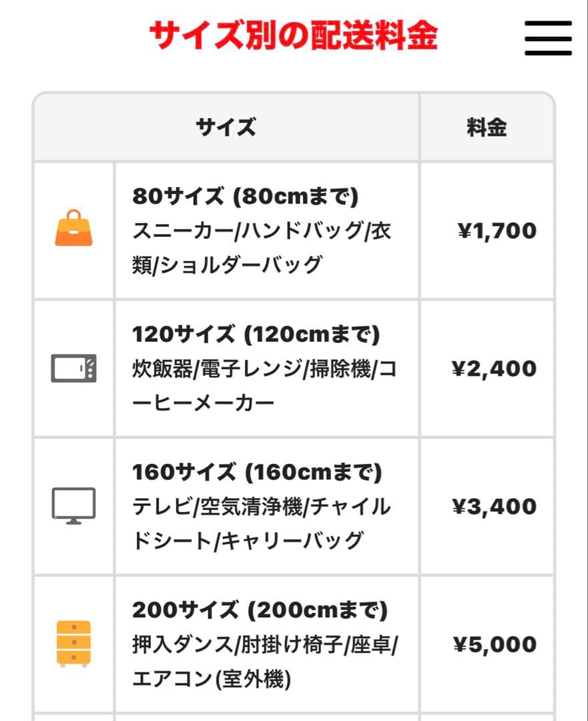The image size is (588, 721).
Task: Click the ¥5,000 price
Action: (x=495, y=644)
